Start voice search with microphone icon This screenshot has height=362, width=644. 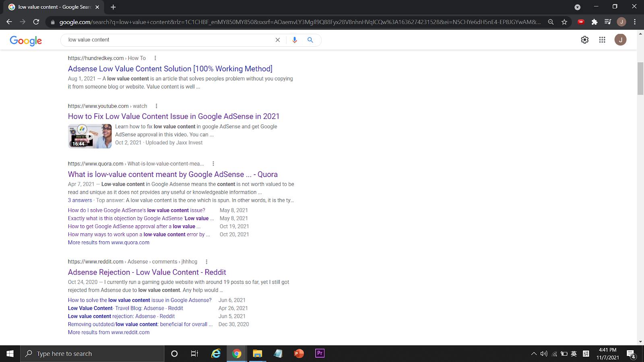tap(295, 40)
